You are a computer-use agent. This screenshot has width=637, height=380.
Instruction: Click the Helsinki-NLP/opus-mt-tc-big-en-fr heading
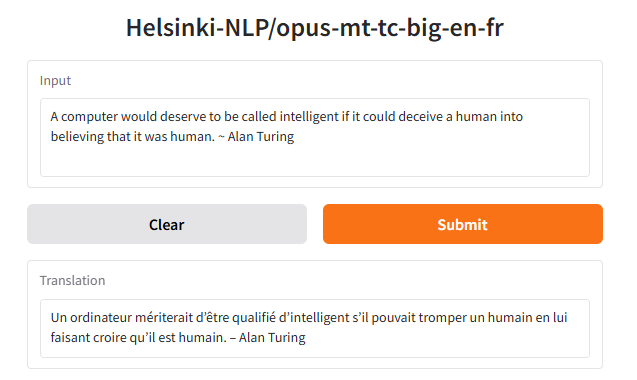[315, 28]
